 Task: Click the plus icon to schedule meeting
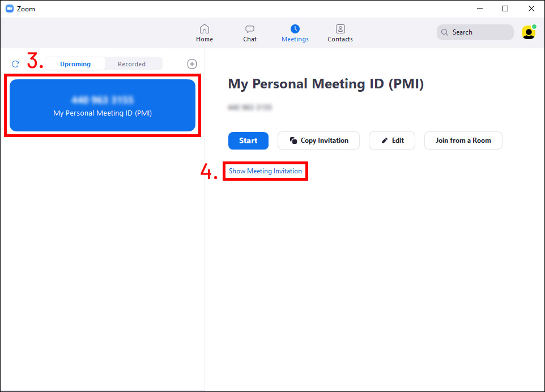coord(192,64)
